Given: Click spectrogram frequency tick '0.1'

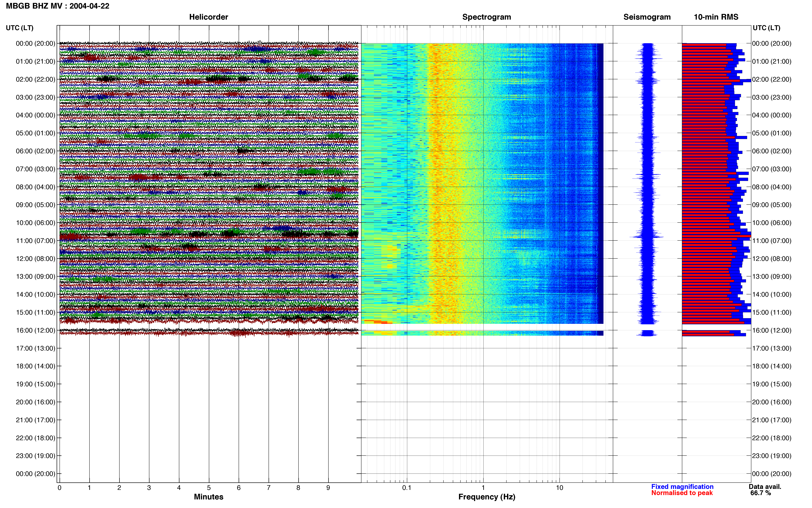Looking at the screenshot, I should (x=407, y=488).
